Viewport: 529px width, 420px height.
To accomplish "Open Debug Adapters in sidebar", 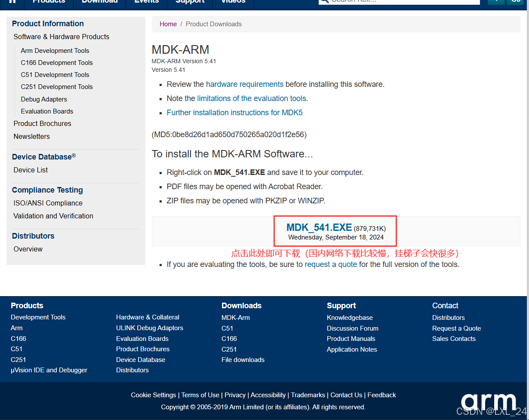I will tap(44, 99).
